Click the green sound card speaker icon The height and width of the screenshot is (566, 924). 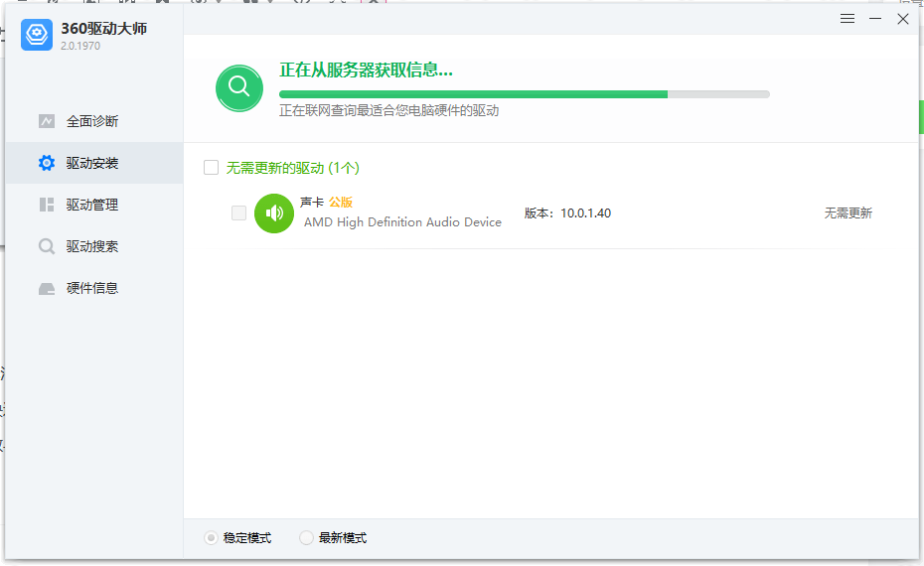(274, 213)
